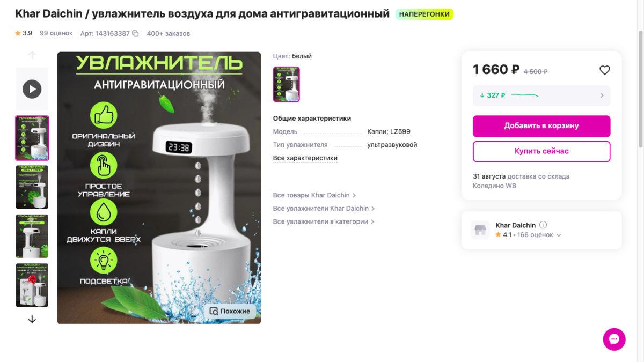Open seller info icon next to Khar Daichin

point(543,225)
